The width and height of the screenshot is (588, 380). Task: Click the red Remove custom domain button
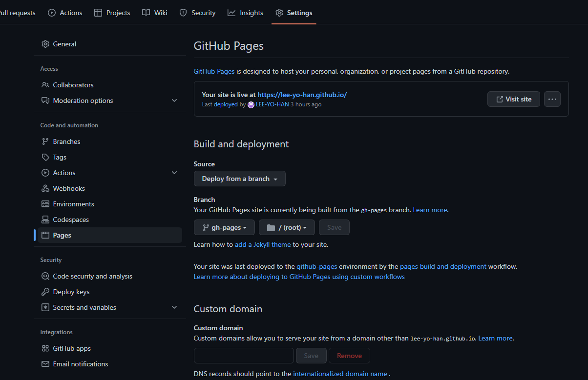pos(349,356)
